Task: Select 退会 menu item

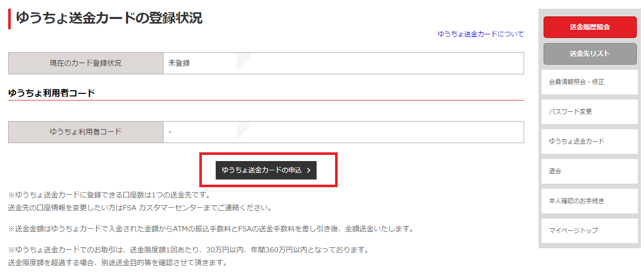Action: click(x=590, y=171)
